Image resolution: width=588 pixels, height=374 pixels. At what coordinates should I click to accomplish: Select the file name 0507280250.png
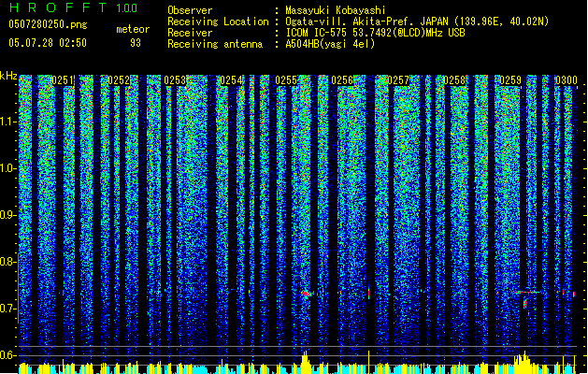click(x=48, y=24)
